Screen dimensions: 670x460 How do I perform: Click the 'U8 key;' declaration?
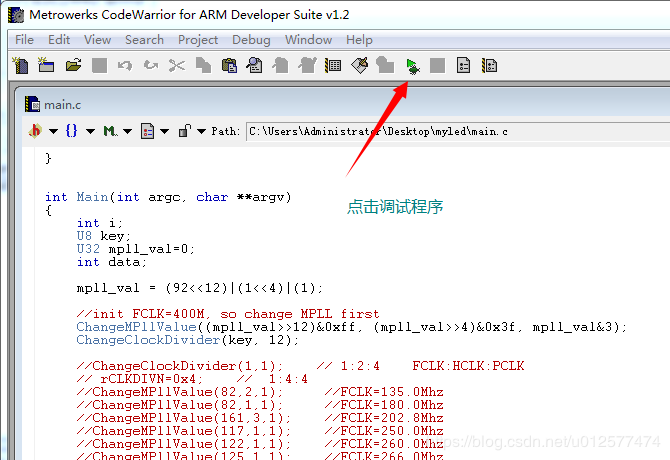pyautogui.click(x=103, y=236)
